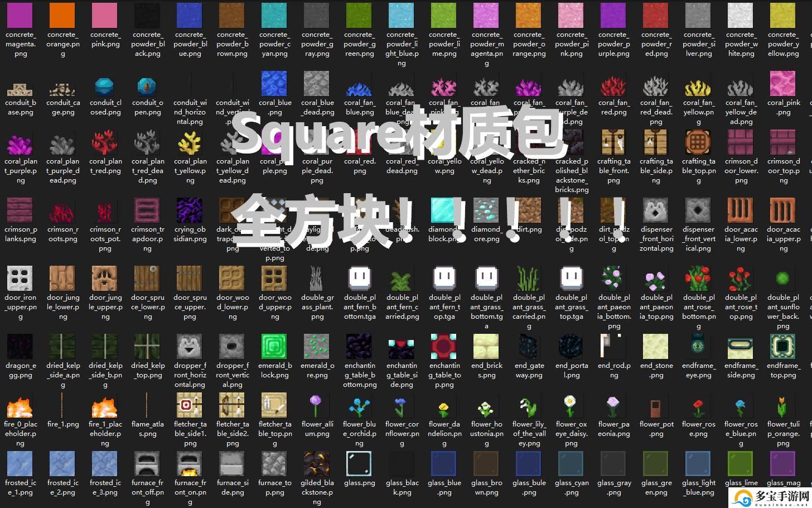Click the file name endframe_eye.png
Image resolution: width=812 pixels, height=508 pixels.
[x=699, y=371]
